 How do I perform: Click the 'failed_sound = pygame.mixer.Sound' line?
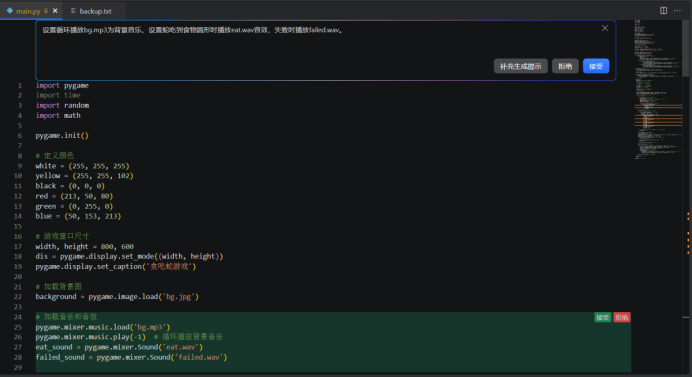[x=132, y=357]
